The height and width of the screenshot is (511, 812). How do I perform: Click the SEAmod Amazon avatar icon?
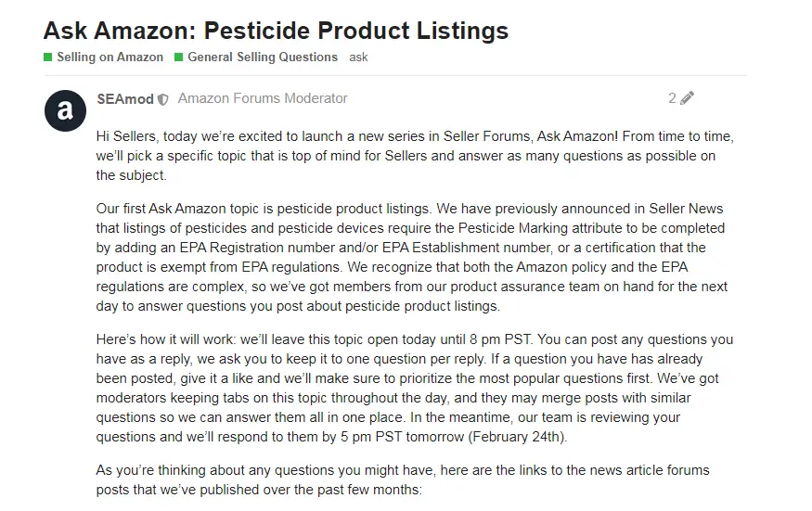[x=65, y=111]
